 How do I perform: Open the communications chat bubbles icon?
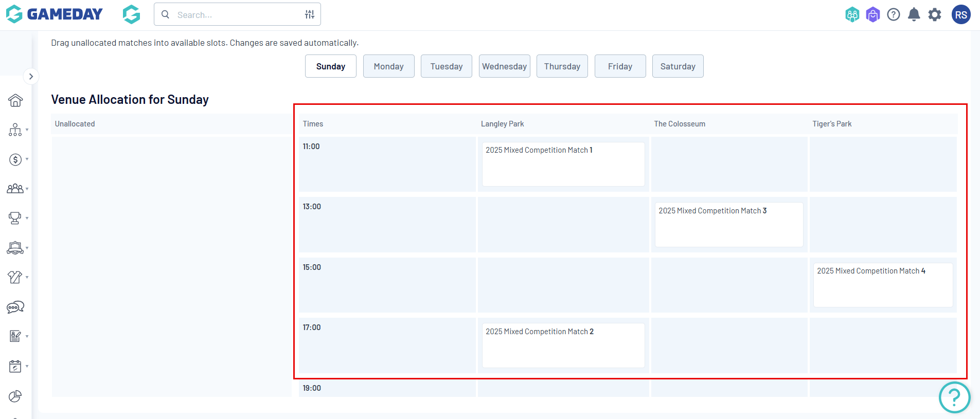point(15,307)
